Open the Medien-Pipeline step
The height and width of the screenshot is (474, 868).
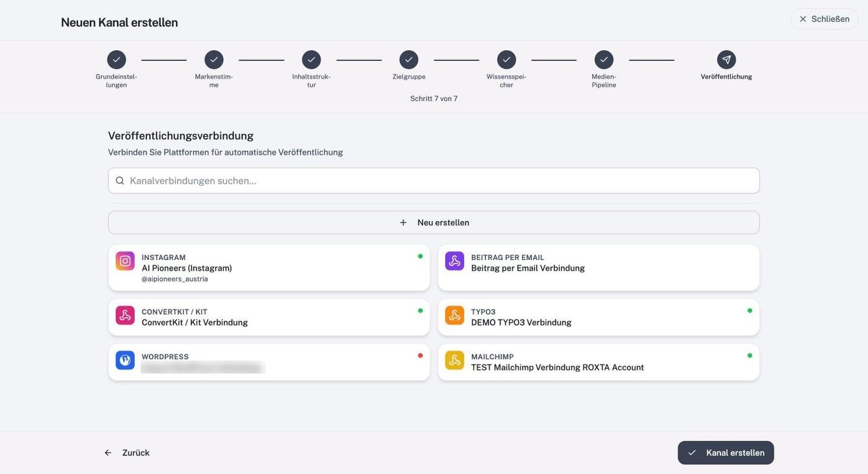(x=604, y=60)
